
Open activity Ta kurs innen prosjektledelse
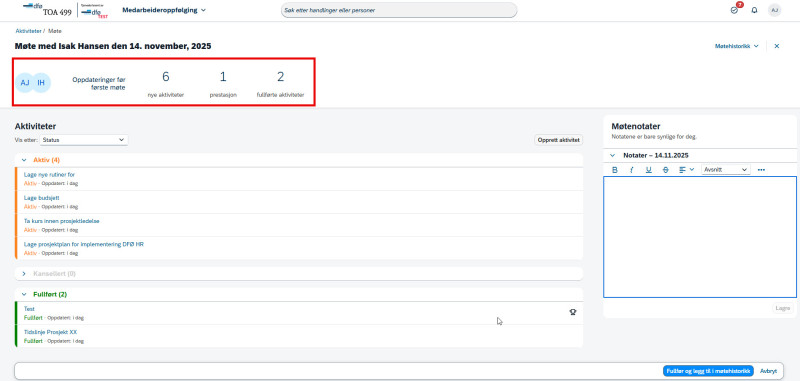click(x=61, y=221)
